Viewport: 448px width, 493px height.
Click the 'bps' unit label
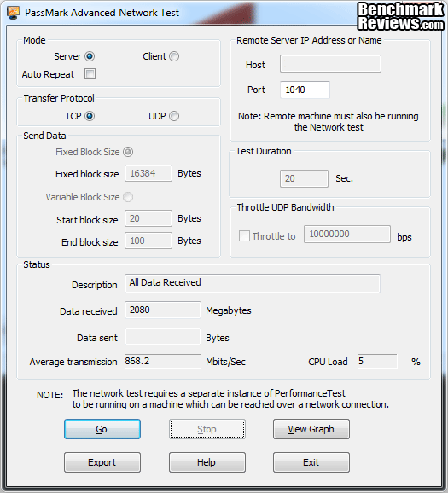click(x=404, y=237)
